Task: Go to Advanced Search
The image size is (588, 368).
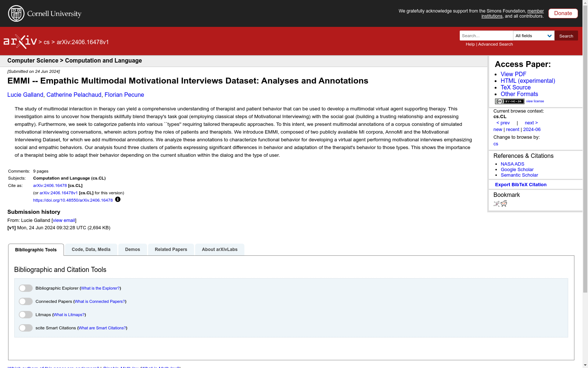Action: pos(495,44)
